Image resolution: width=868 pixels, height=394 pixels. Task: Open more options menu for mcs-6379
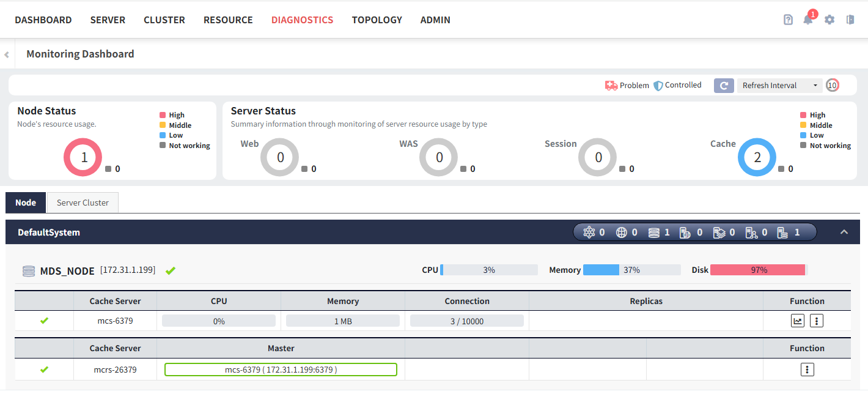pyautogui.click(x=816, y=320)
